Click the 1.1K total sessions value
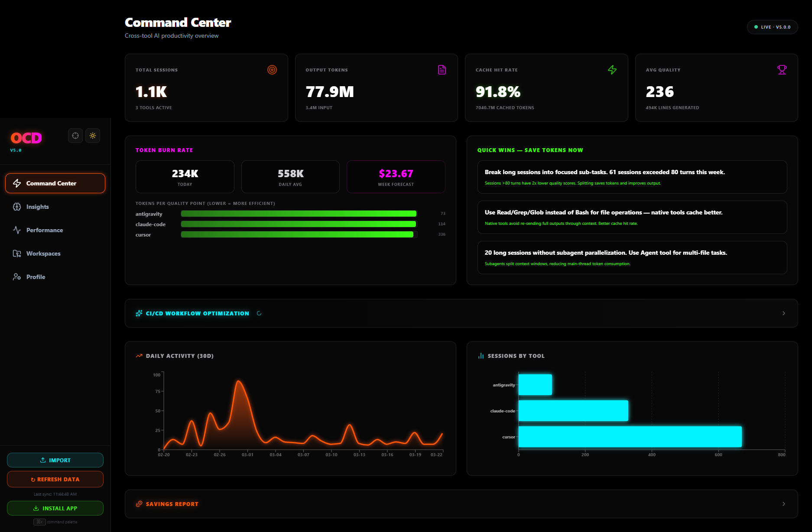This screenshot has width=812, height=532. (x=151, y=92)
